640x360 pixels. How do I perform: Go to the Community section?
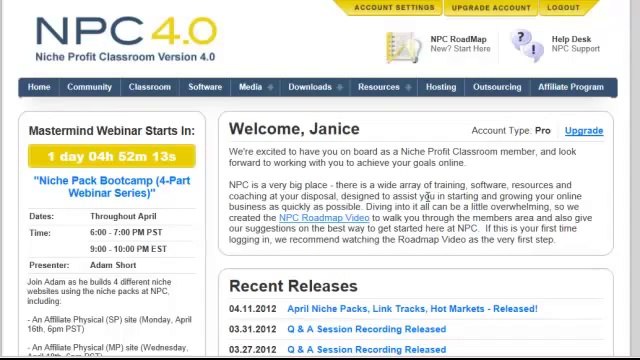tap(89, 87)
